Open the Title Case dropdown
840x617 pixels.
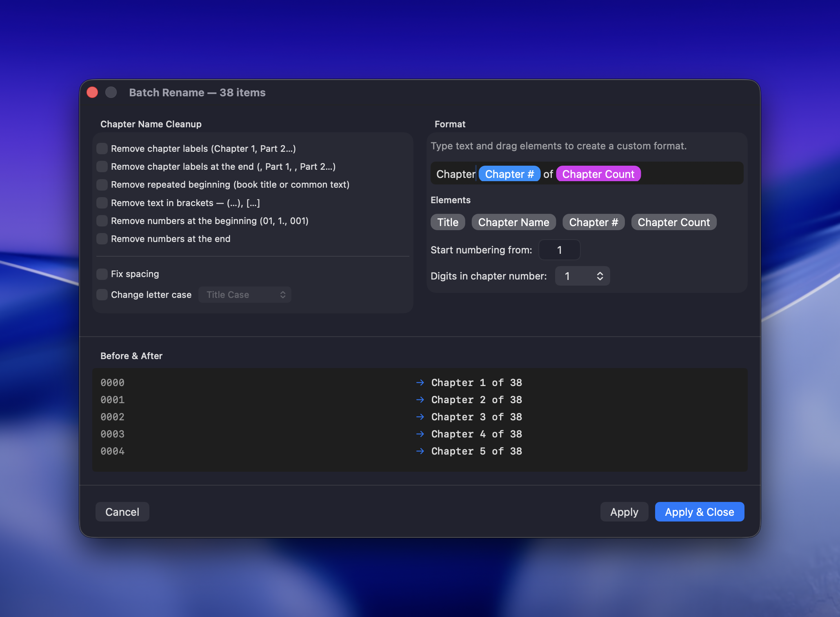pyautogui.click(x=244, y=295)
